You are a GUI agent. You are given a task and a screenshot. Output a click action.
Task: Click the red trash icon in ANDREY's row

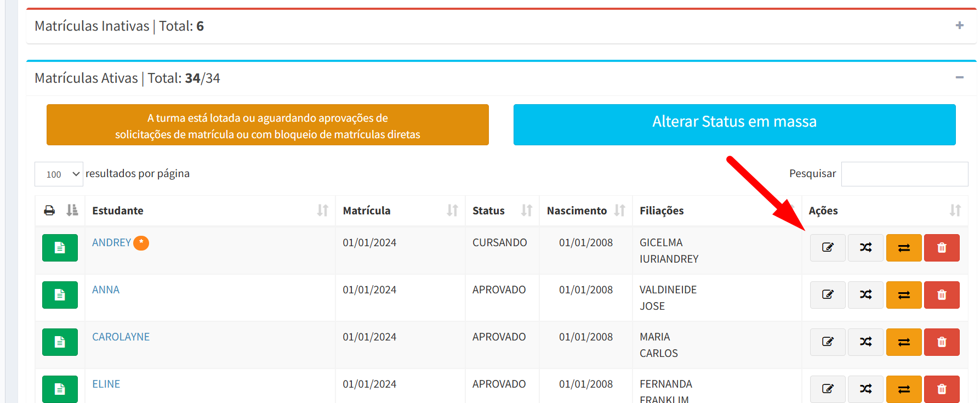pyautogui.click(x=942, y=247)
